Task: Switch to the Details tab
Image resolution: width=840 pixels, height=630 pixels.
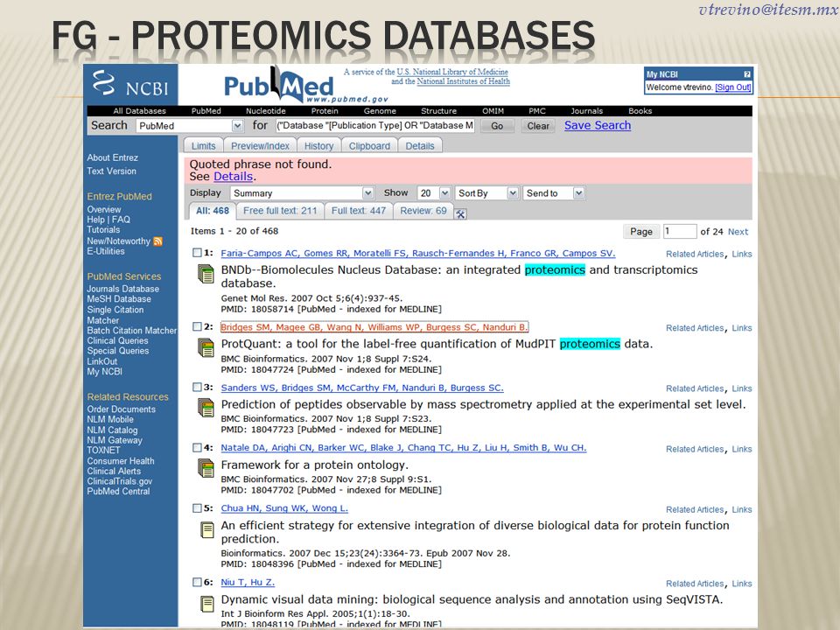Action: 420,146
